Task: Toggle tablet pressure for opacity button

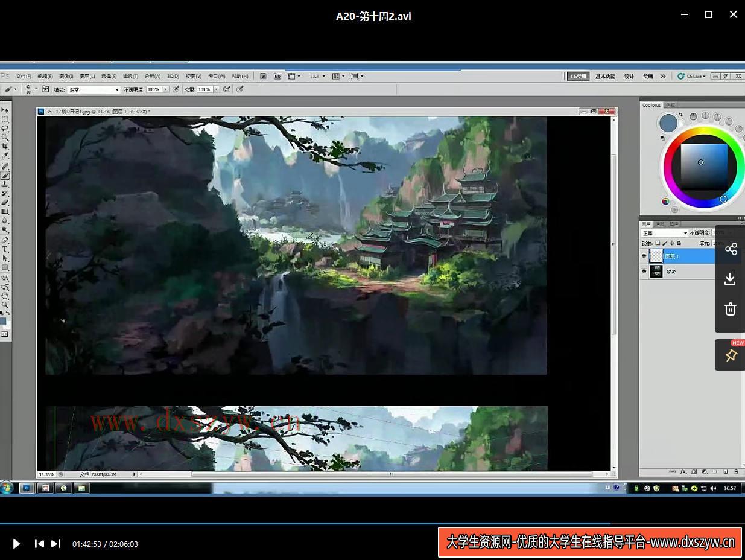Action: pyautogui.click(x=176, y=89)
